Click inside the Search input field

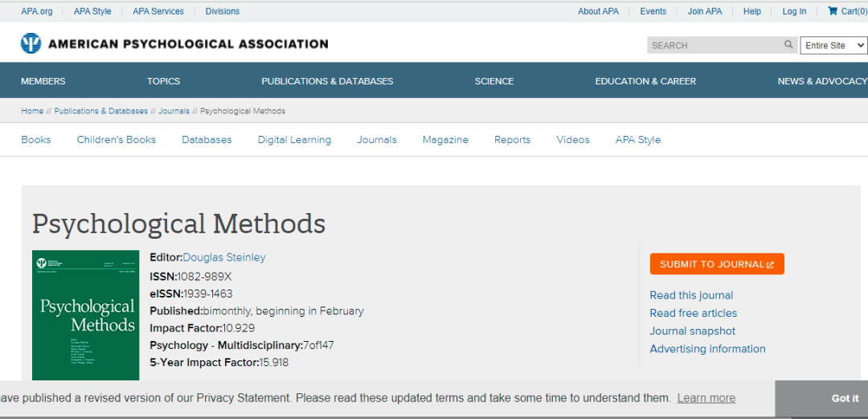(714, 46)
